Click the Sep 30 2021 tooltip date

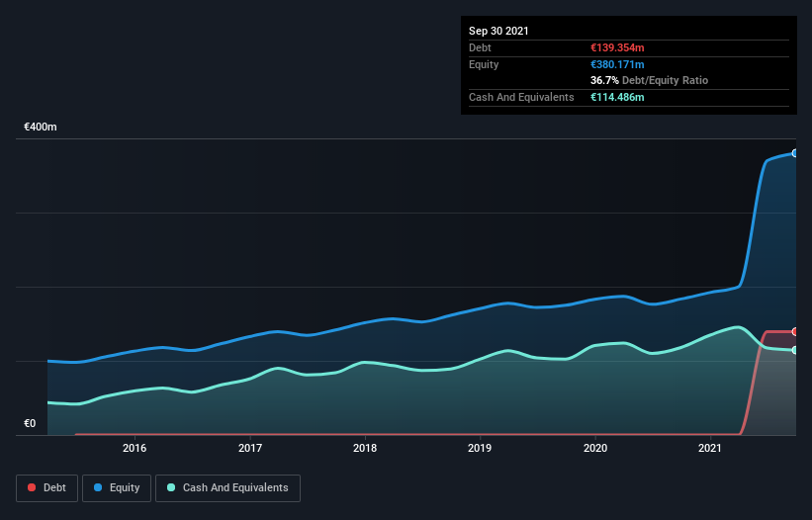498,31
